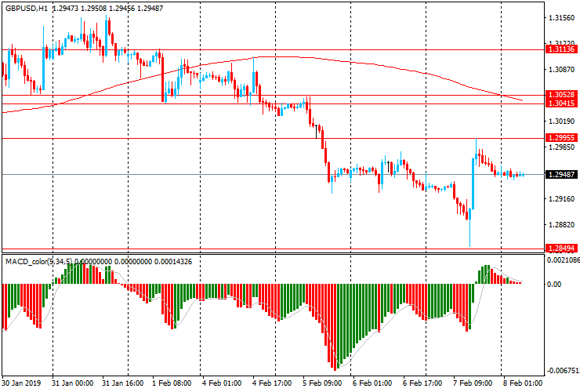Screen dimensions: 580x392
Task: Select the 1.28494 bottom price level label
Action: coord(562,248)
